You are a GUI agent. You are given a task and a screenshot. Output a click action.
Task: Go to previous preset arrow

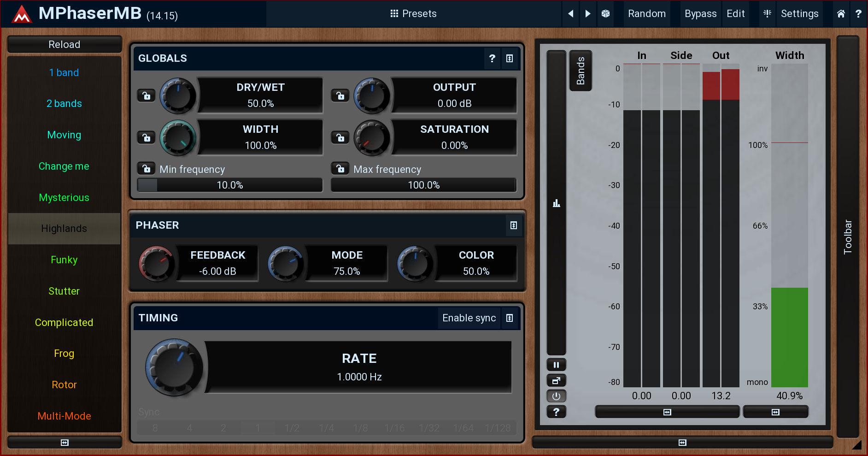tap(570, 14)
